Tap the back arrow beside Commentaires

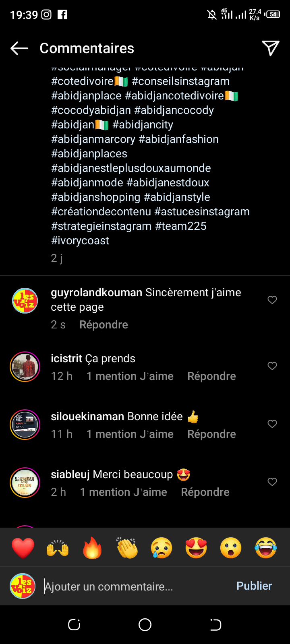(19, 49)
